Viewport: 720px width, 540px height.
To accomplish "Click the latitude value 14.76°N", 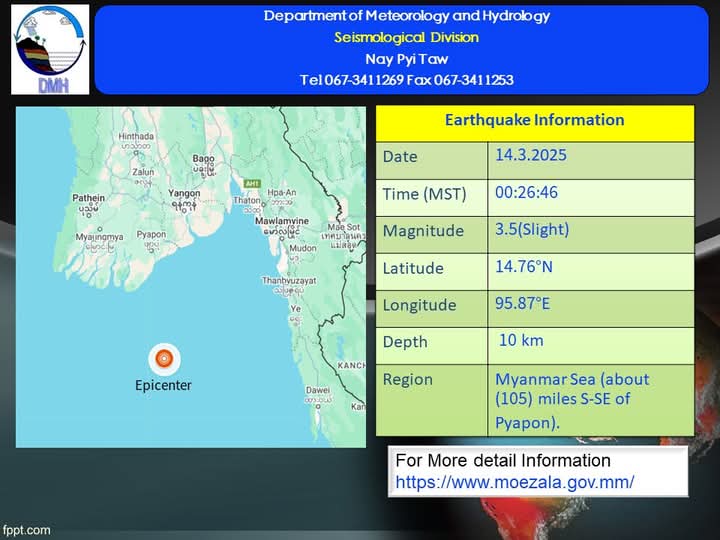I will point(524,266).
